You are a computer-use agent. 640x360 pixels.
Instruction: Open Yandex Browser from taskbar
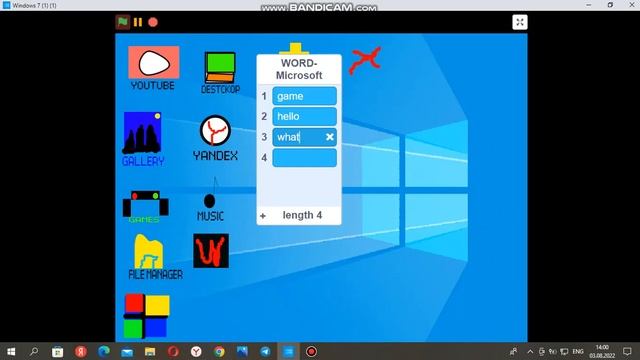[x=196, y=351]
